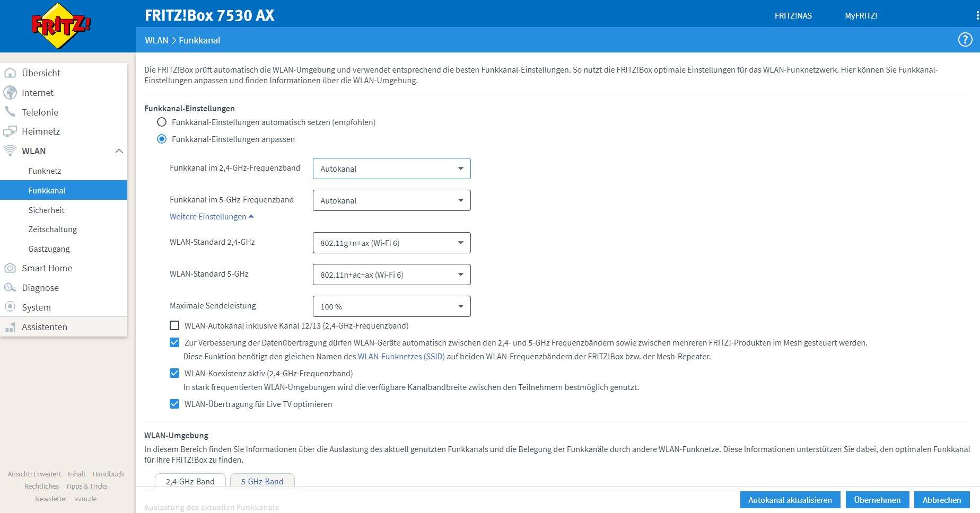980x513 pixels.
Task: Open Internet menu item
Action: (x=64, y=93)
